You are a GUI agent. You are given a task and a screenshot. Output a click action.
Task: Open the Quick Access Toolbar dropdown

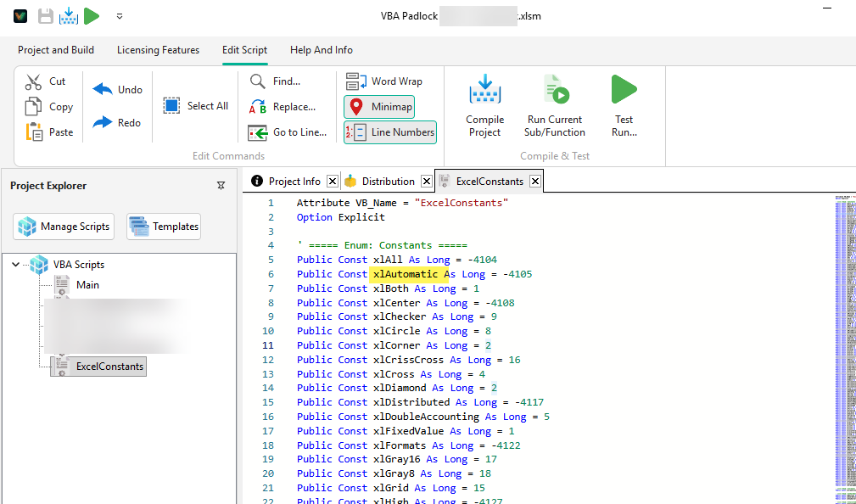pos(120,15)
